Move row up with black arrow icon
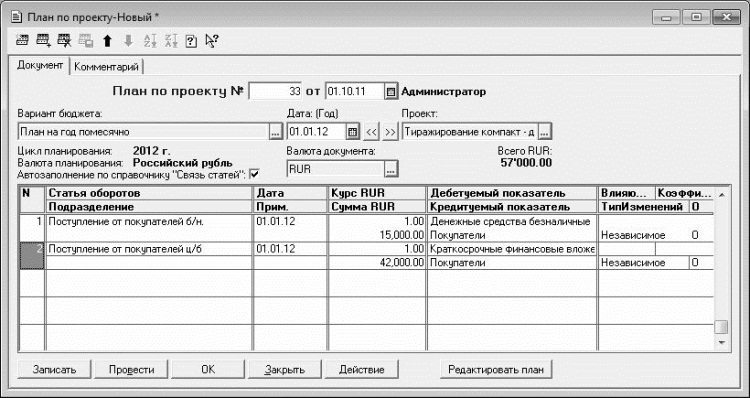The height and width of the screenshot is (398, 750). 107,42
